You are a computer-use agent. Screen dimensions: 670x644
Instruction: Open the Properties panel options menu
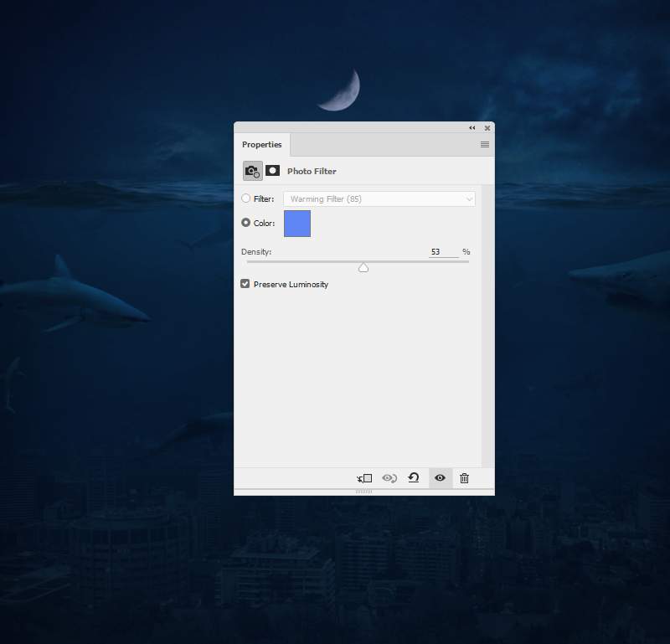(484, 145)
